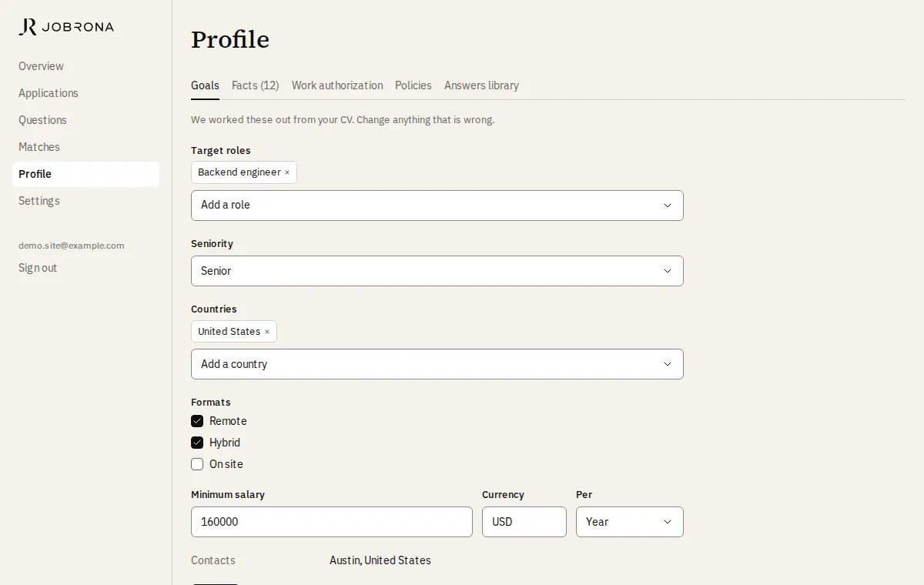Click the Contacts label
Viewport: 924px width, 585px height.
[x=213, y=560]
